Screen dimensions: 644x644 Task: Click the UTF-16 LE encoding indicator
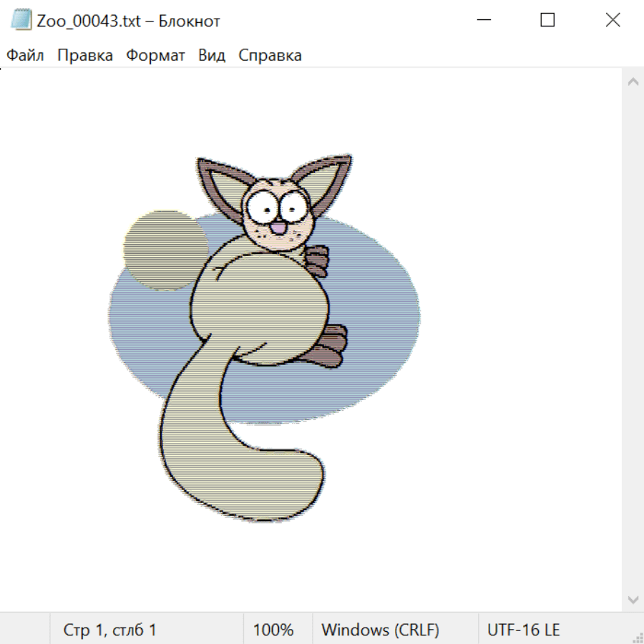[x=523, y=630]
